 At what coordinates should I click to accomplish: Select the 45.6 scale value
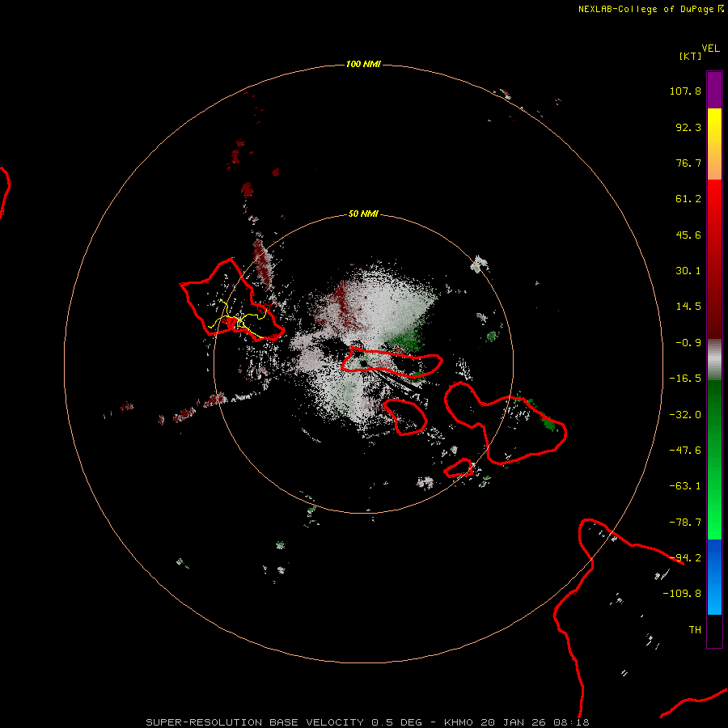[x=688, y=235]
